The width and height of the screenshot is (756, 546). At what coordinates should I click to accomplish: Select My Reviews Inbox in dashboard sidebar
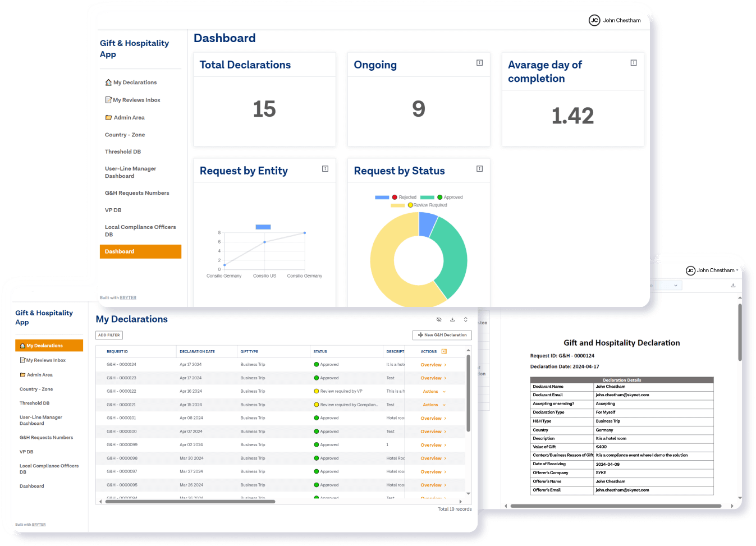pos(136,100)
